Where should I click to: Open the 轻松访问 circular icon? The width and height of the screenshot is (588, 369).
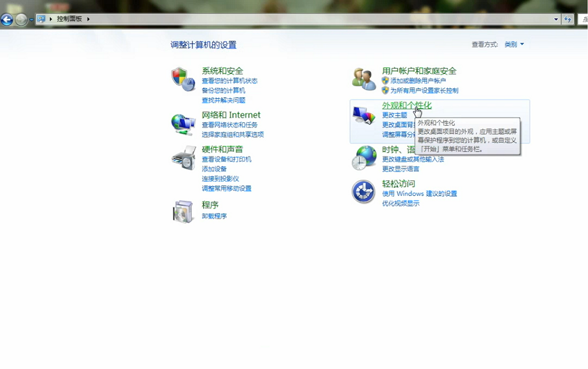363,191
